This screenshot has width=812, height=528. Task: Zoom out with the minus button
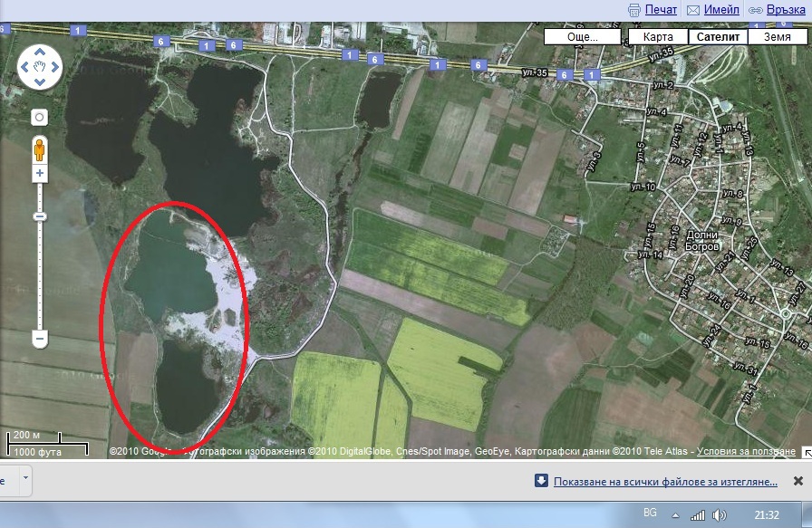[40, 338]
